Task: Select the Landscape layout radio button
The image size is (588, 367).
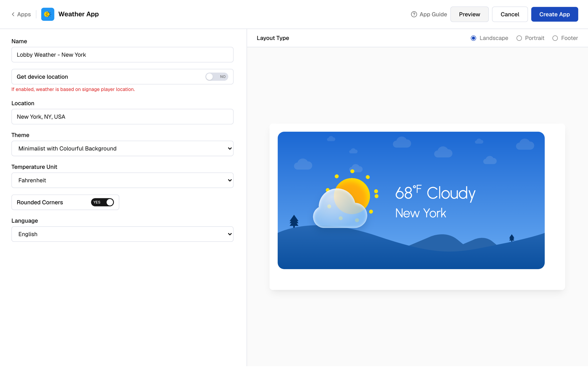Action: pyautogui.click(x=473, y=38)
